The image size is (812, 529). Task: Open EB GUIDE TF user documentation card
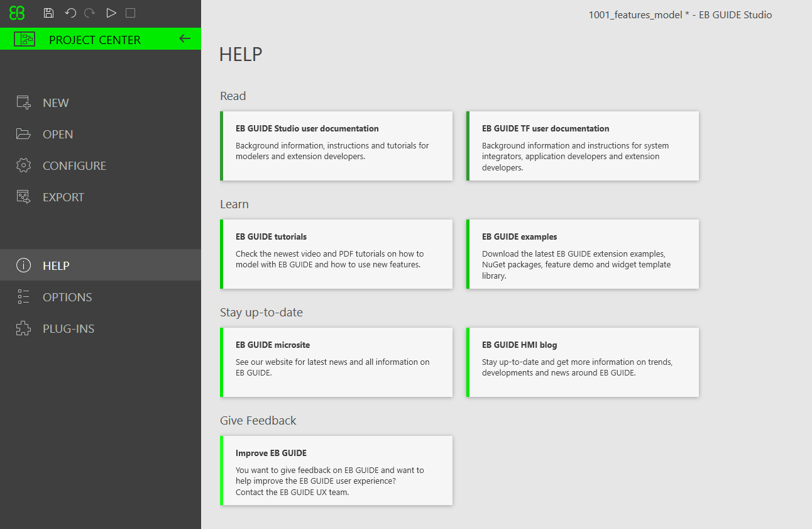click(583, 146)
